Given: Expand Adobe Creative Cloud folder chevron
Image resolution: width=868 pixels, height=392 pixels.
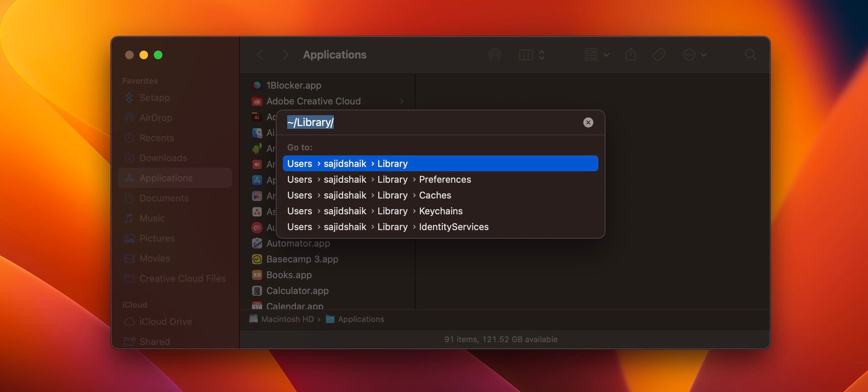Looking at the screenshot, I should click(x=402, y=101).
